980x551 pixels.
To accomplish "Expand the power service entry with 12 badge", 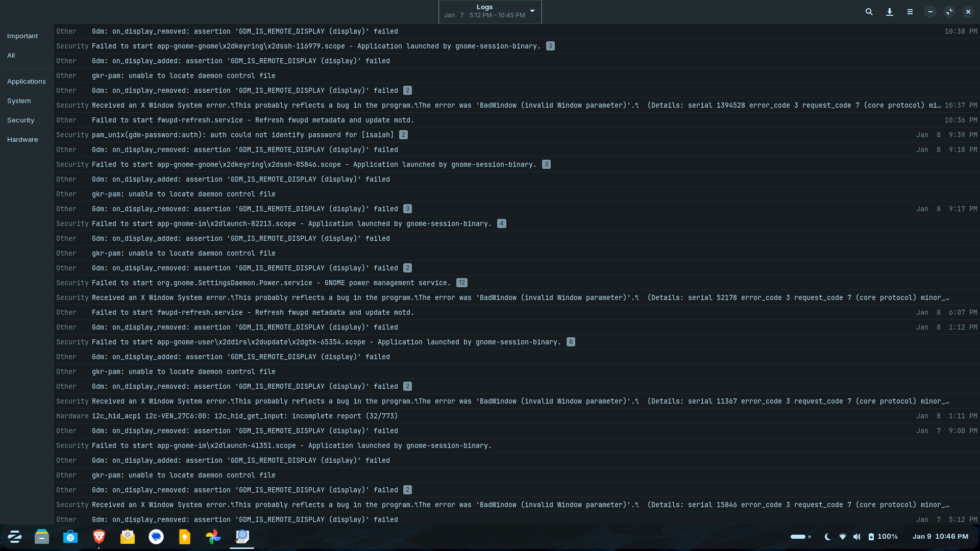I will click(271, 283).
